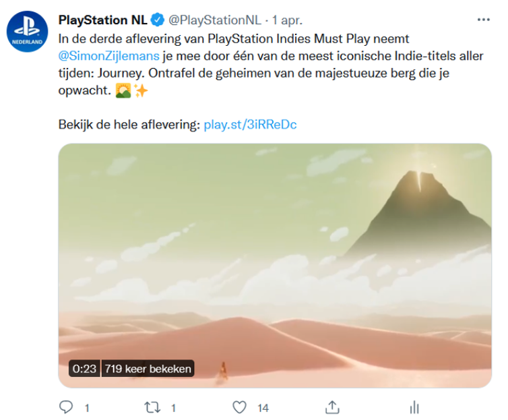Open the PlayStation Nederland profile avatar
Image resolution: width=508 pixels, height=420 pixels.
27,32
